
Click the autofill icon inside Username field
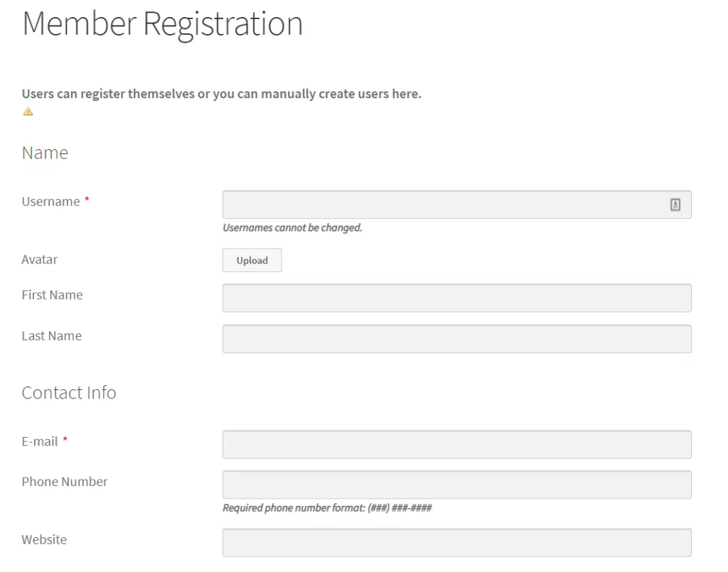pyautogui.click(x=675, y=205)
